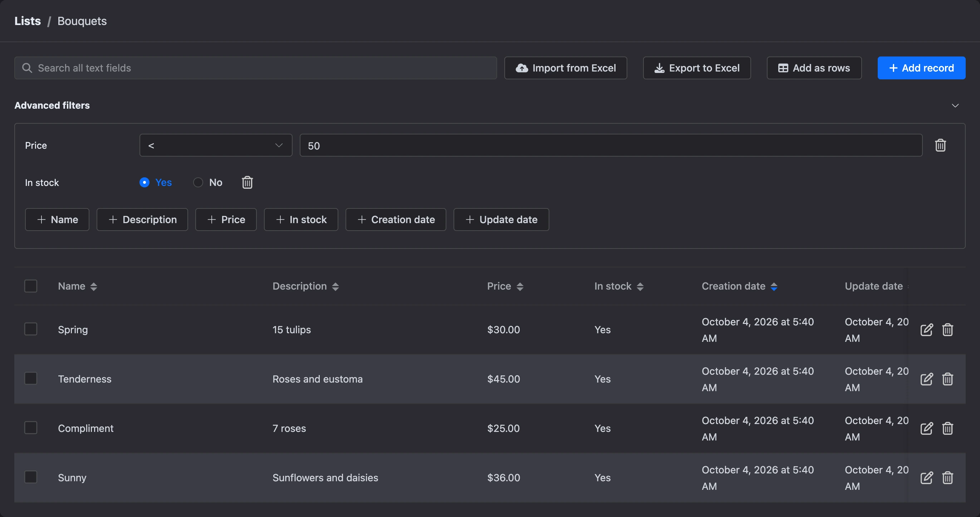Delete the Price filter row
The width and height of the screenshot is (980, 517).
(940, 145)
